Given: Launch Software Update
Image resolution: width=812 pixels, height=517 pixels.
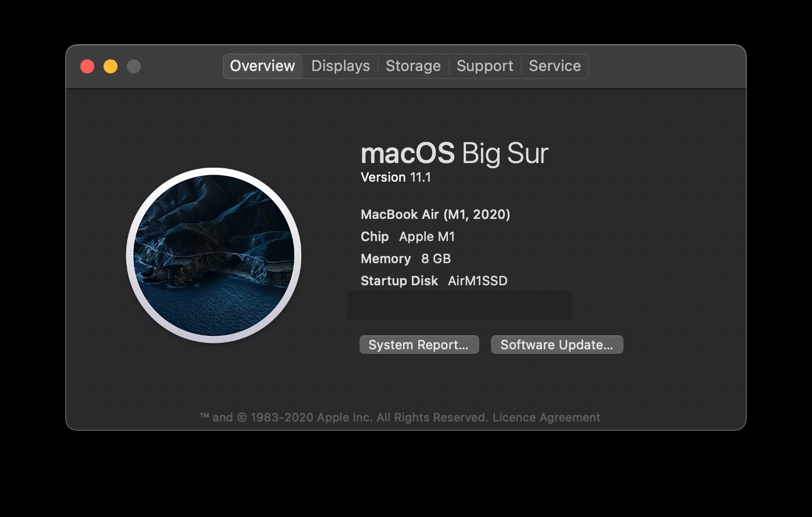Looking at the screenshot, I should tap(557, 345).
